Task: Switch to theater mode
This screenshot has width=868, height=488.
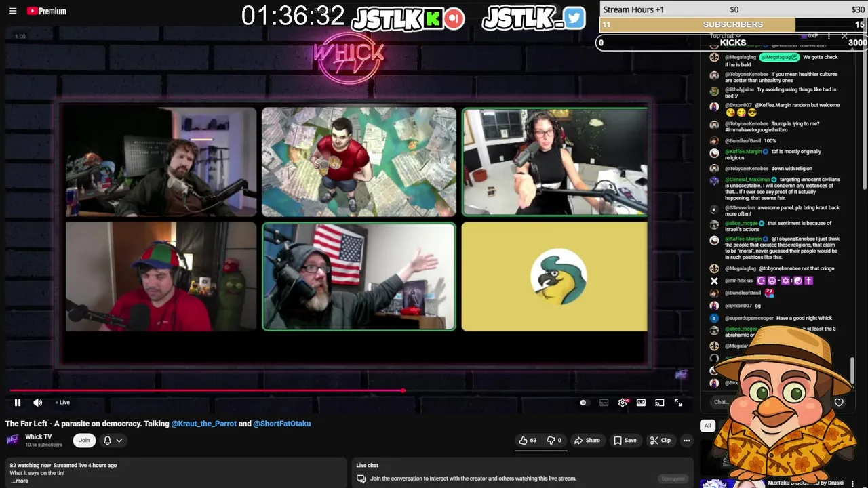Action: pyautogui.click(x=641, y=403)
